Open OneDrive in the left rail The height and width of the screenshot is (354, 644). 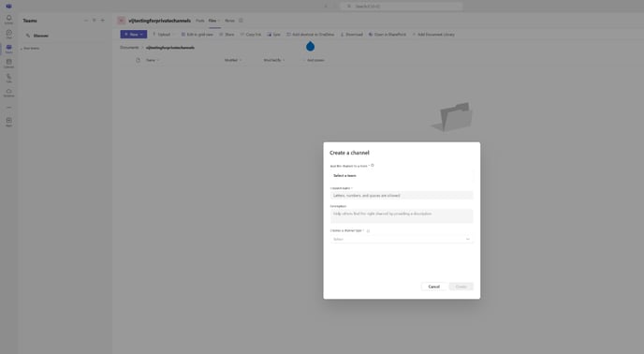[8, 93]
